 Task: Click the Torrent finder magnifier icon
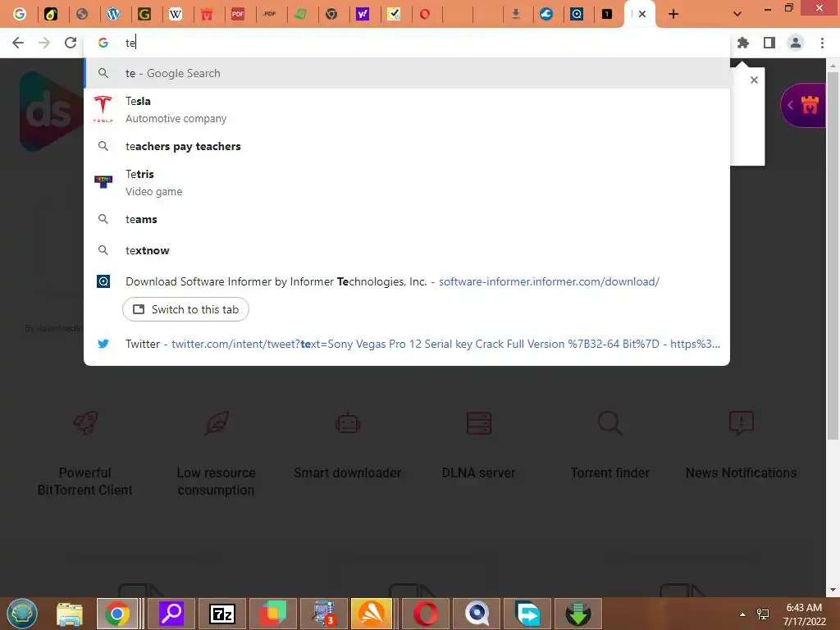pos(610,422)
